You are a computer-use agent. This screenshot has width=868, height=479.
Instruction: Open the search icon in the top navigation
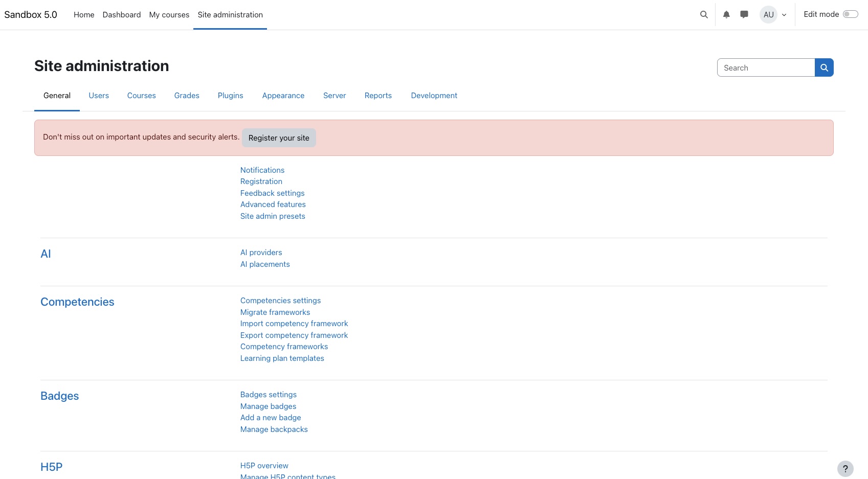[703, 14]
